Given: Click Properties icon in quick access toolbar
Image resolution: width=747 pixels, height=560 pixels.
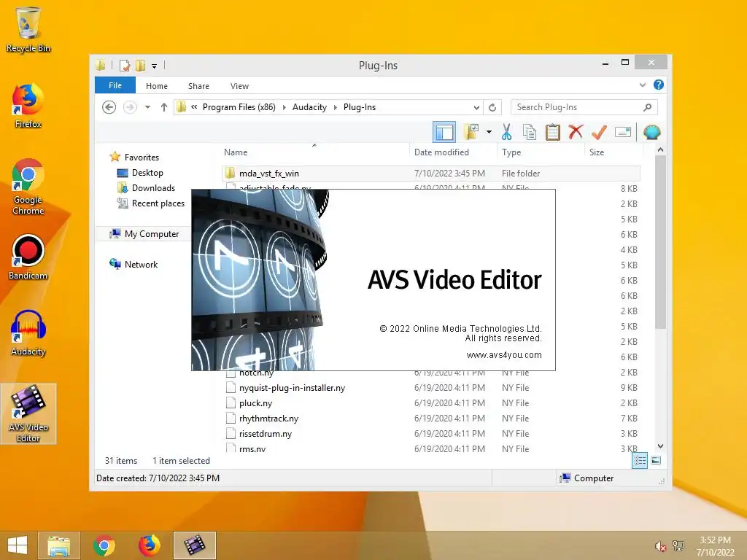Looking at the screenshot, I should point(124,65).
